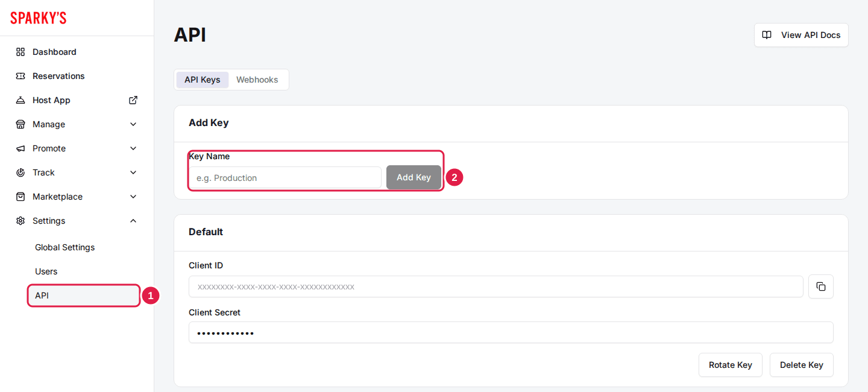The width and height of the screenshot is (868, 392).
Task: Expand the Manage menu chevron
Action: tap(133, 124)
